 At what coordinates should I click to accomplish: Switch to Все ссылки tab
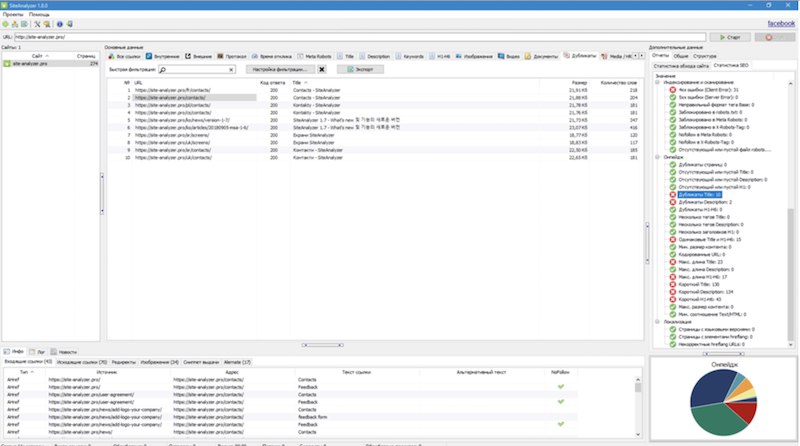pyautogui.click(x=124, y=56)
